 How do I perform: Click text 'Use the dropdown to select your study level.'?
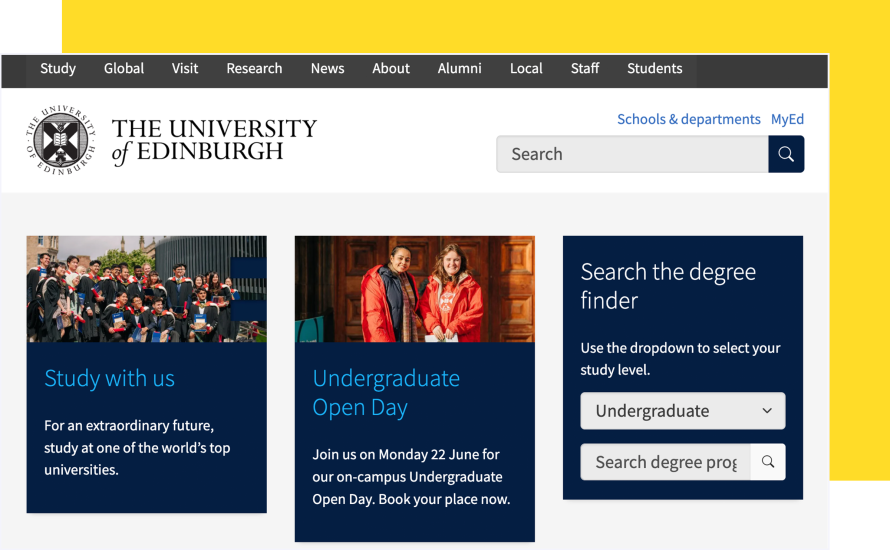click(x=680, y=359)
